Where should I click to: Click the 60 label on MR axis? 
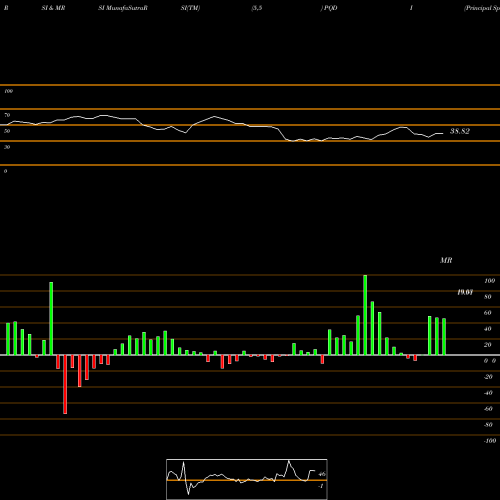tap(488, 313)
